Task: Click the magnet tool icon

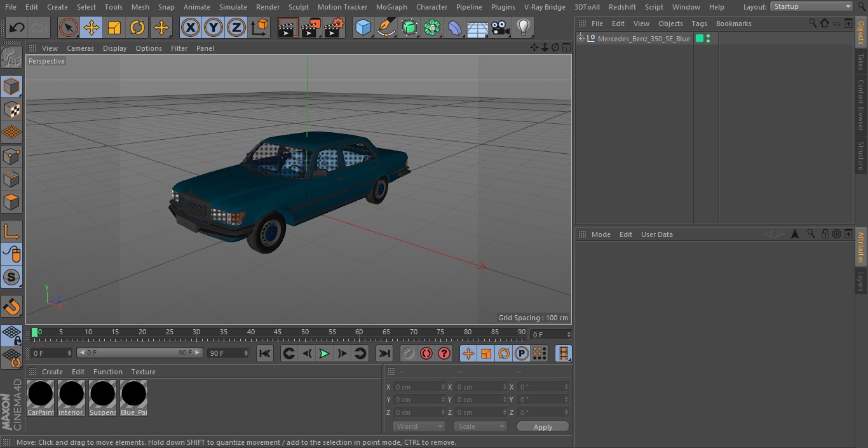Action: (x=11, y=306)
